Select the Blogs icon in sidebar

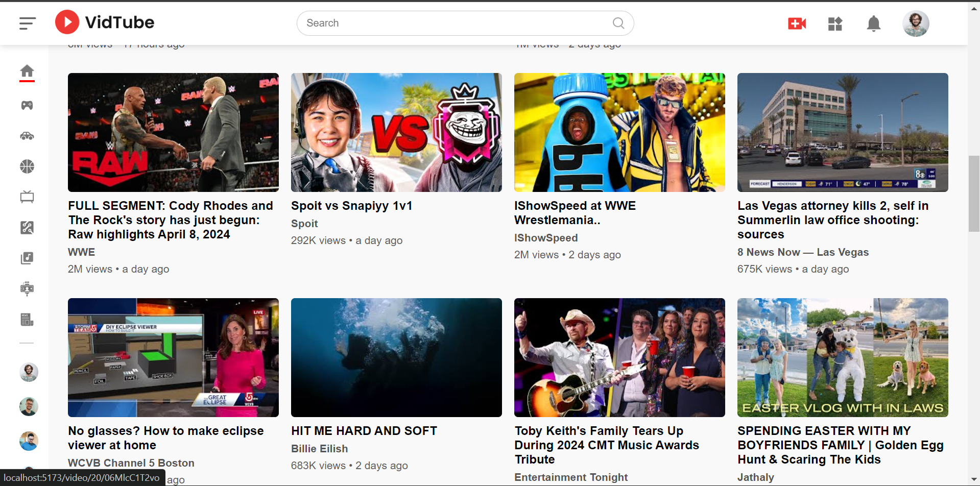point(27,289)
